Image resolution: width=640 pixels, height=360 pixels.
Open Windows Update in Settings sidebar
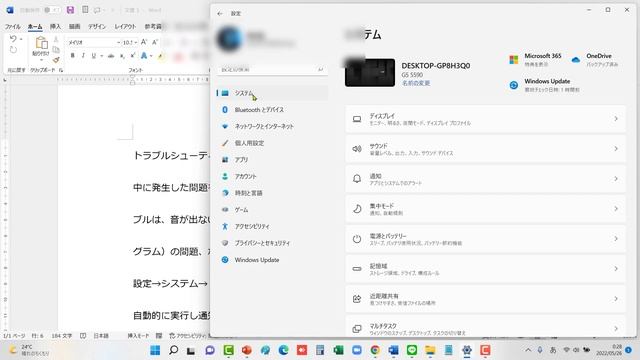pos(272,260)
